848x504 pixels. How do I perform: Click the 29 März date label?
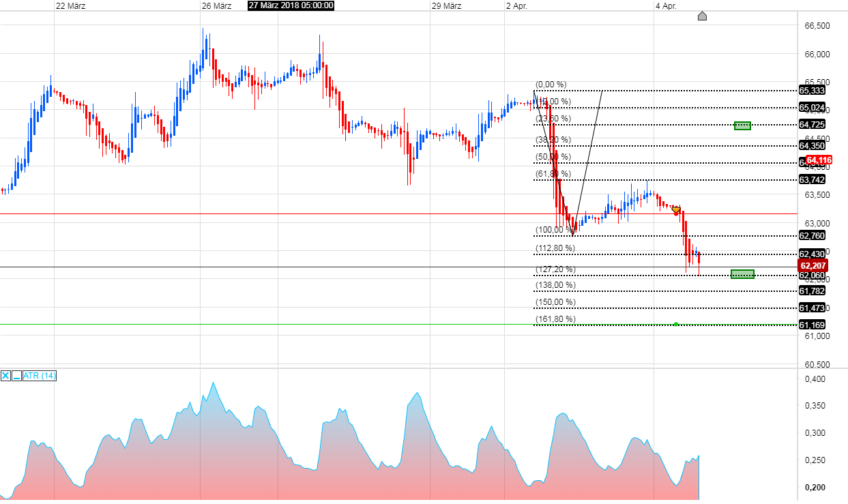pos(447,5)
